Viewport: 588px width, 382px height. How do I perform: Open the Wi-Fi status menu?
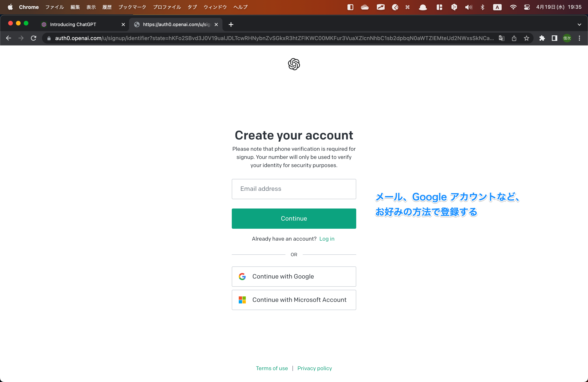(x=513, y=7)
